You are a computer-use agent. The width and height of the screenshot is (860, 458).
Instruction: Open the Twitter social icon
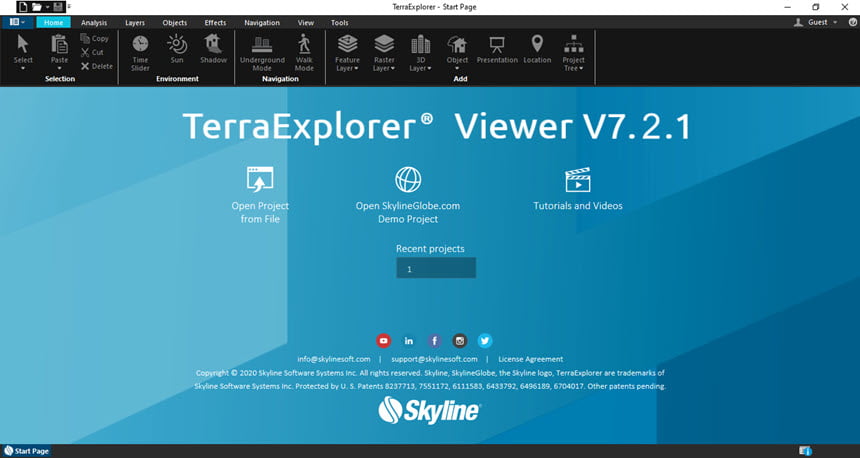[x=485, y=341]
